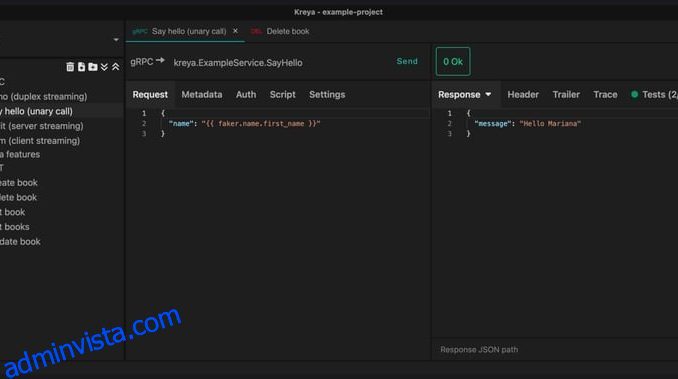Open the Metadata tab

pos(201,95)
